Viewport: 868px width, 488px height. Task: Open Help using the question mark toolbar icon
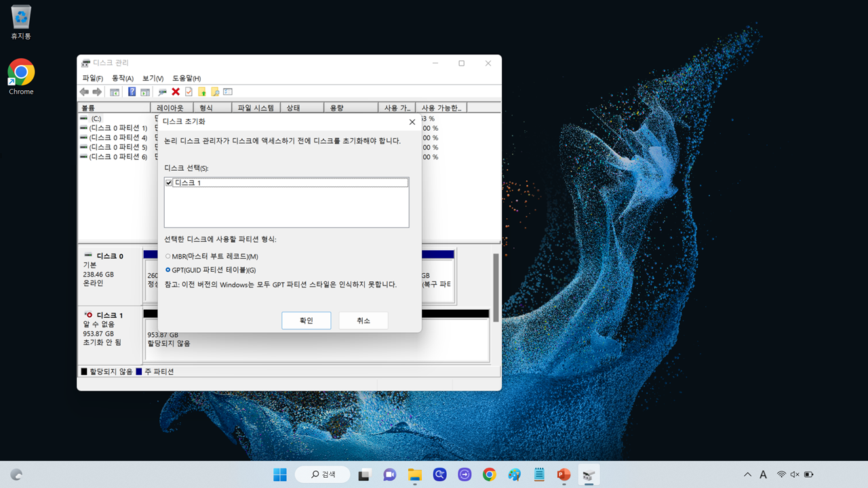point(132,91)
